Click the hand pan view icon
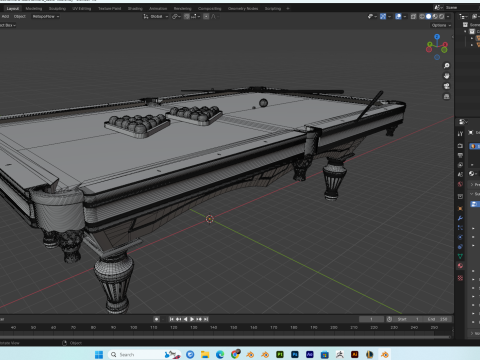 [x=447, y=76]
